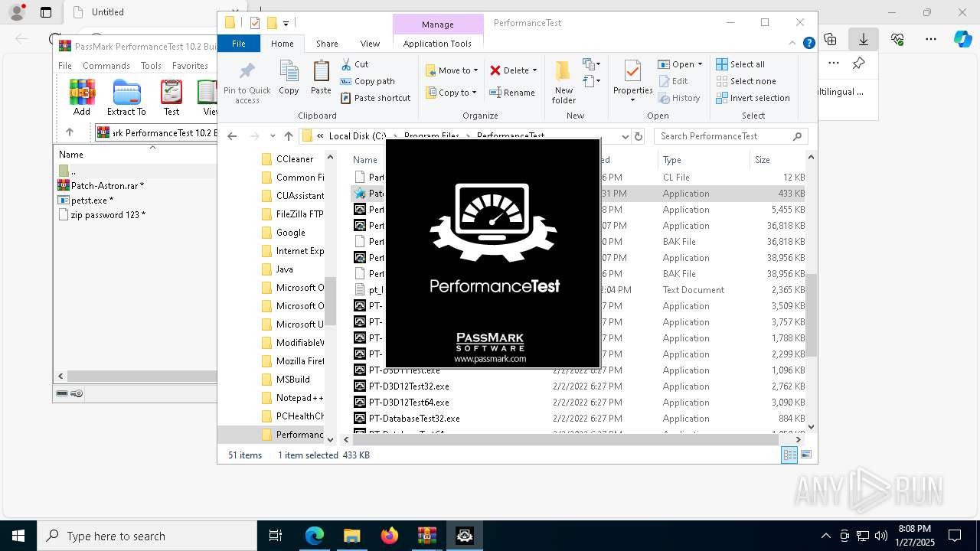The height and width of the screenshot is (551, 980).
Task: Select CCleaner folder in navigation tree
Action: [x=295, y=159]
